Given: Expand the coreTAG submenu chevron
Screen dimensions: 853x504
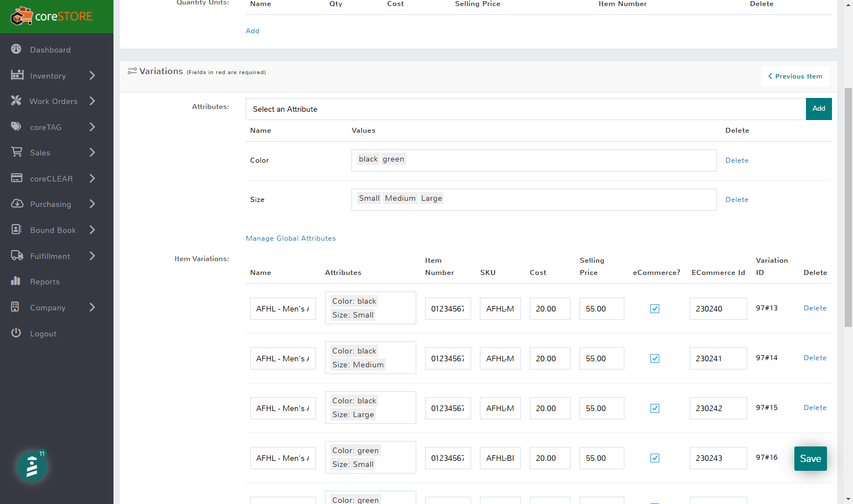Looking at the screenshot, I should (92, 127).
